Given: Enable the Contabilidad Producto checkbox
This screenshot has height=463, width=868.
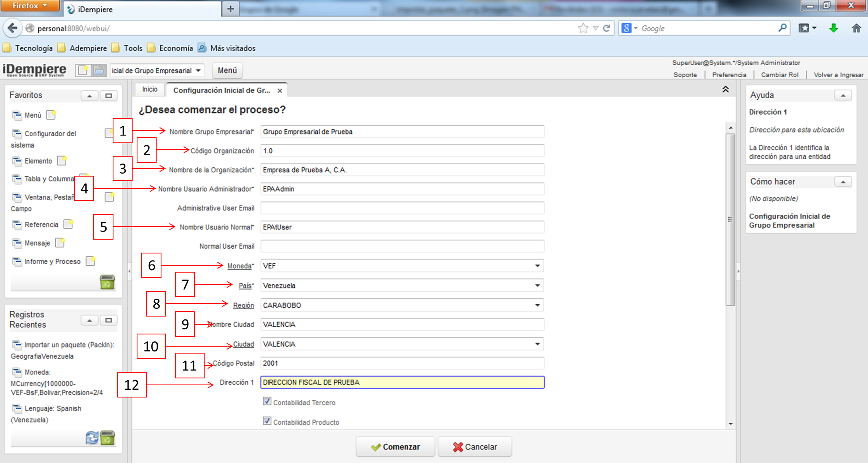Looking at the screenshot, I should point(267,422).
